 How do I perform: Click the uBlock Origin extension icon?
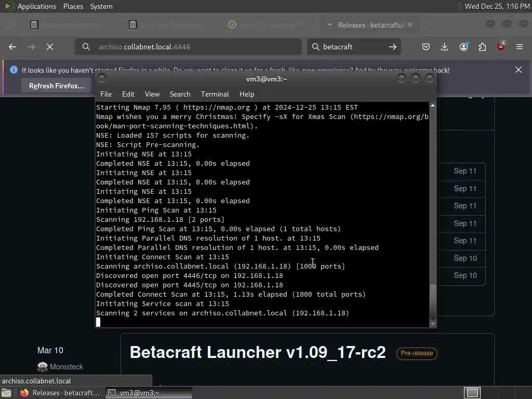click(x=501, y=46)
